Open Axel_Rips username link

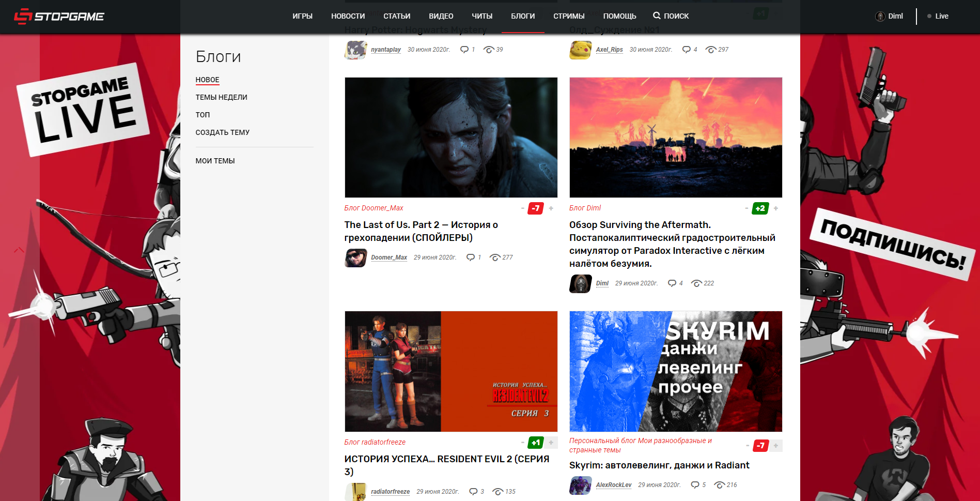[x=609, y=50]
